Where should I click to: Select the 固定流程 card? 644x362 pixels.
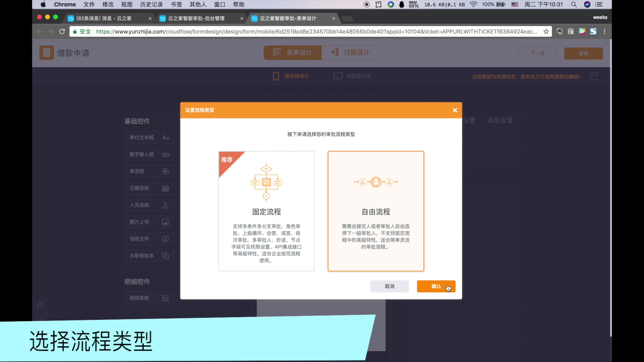coord(266,211)
